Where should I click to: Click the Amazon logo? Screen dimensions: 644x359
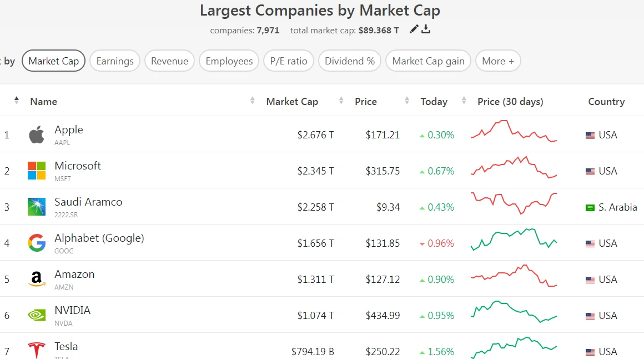pos(36,279)
